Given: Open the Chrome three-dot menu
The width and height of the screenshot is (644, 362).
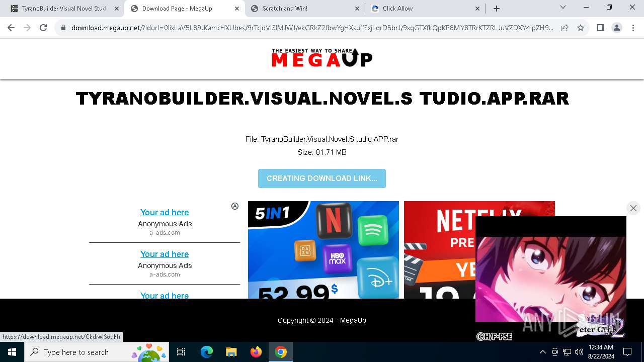Looking at the screenshot, I should (633, 28).
